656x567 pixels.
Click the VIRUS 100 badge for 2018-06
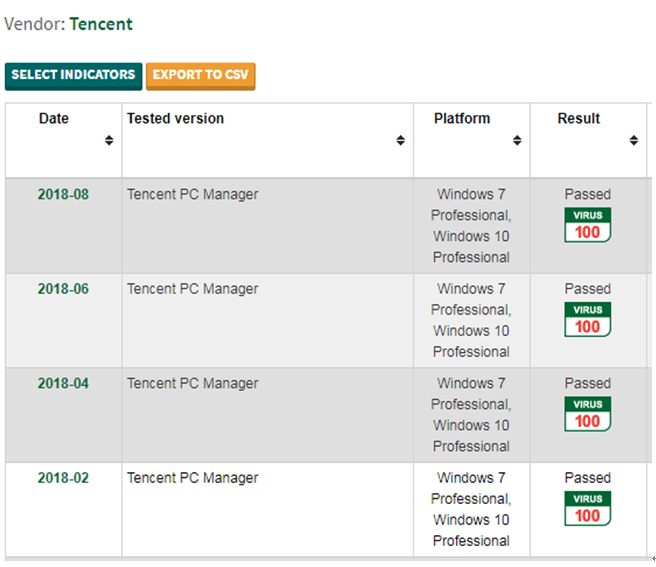(x=587, y=319)
